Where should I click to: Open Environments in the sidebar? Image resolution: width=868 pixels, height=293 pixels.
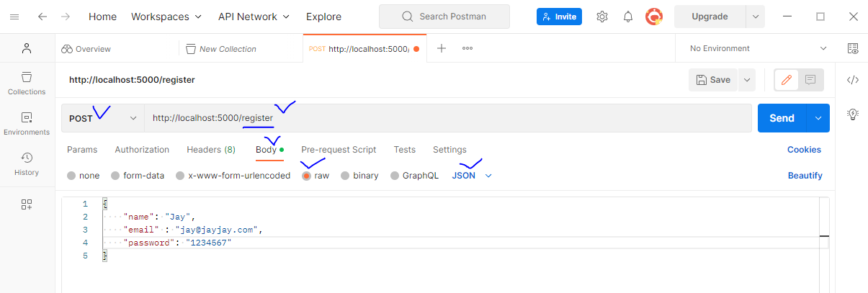click(27, 124)
